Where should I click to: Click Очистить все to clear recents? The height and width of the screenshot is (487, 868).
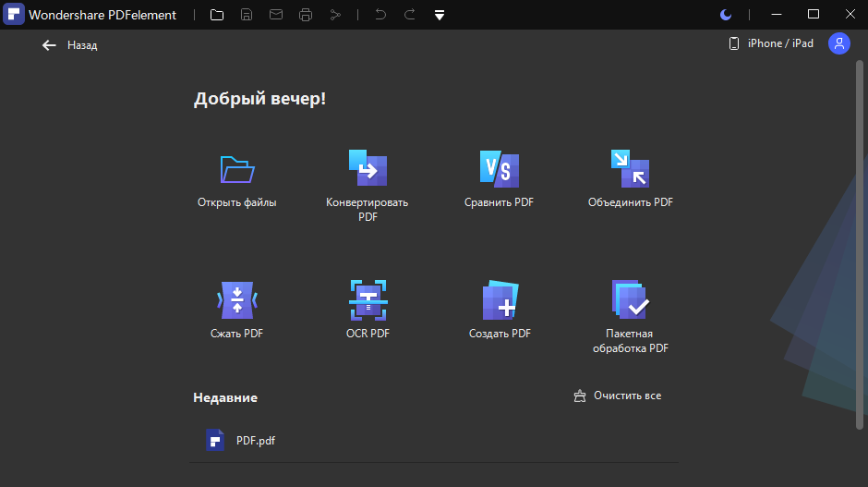[618, 396]
